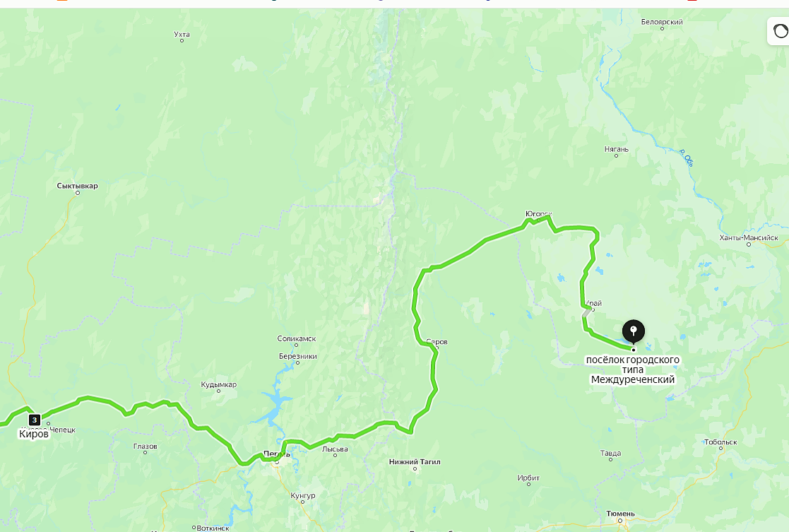Select Ханты-Мансийск on the map
Screen dimensions: 789x532
coord(748,237)
